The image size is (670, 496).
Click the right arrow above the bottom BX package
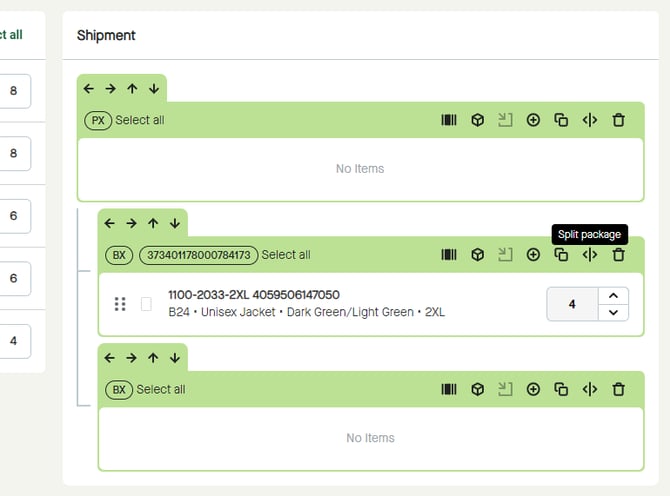coord(131,357)
